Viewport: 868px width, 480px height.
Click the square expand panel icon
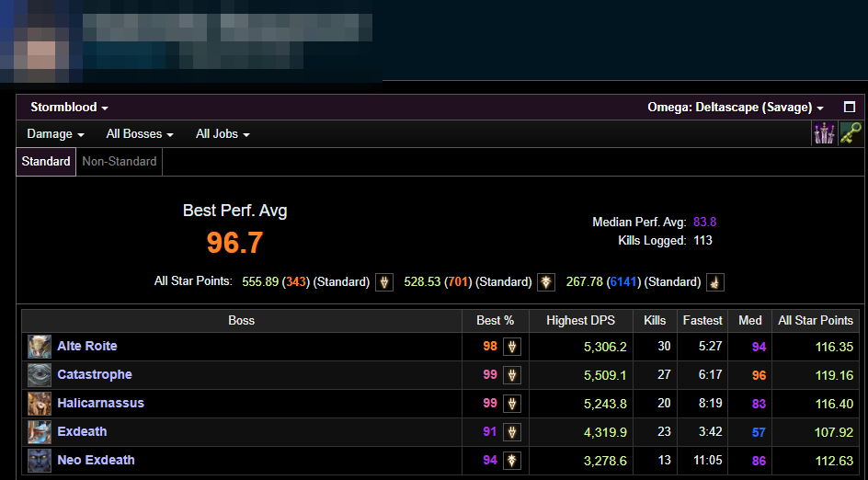pyautogui.click(x=850, y=107)
